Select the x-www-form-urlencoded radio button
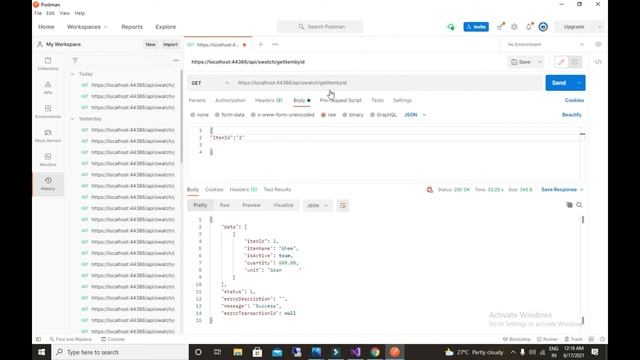 (x=253, y=115)
